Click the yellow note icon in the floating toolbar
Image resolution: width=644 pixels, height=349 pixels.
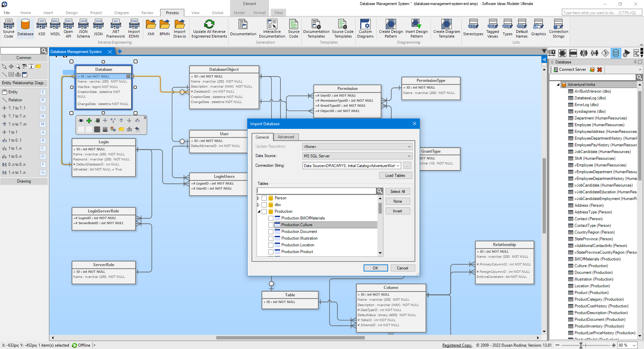pos(121,129)
